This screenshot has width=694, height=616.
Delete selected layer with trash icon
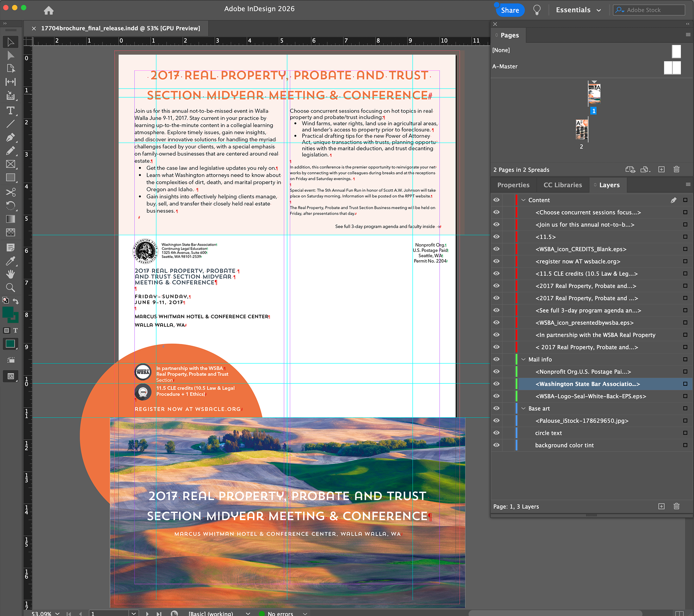pyautogui.click(x=676, y=506)
